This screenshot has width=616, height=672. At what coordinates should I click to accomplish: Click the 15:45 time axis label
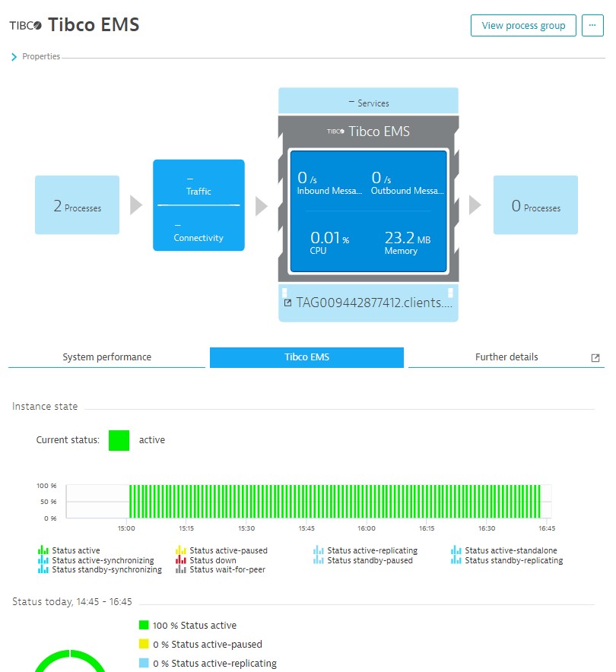click(x=306, y=528)
